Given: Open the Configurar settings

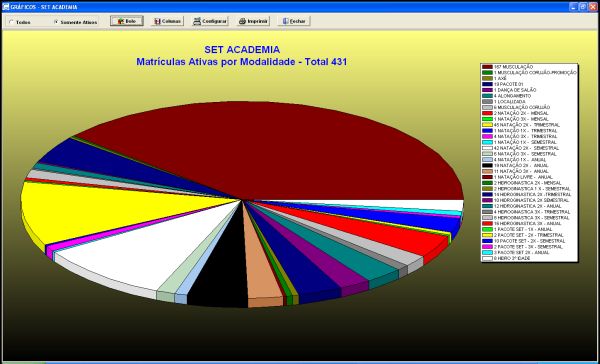Looking at the screenshot, I should point(210,21).
